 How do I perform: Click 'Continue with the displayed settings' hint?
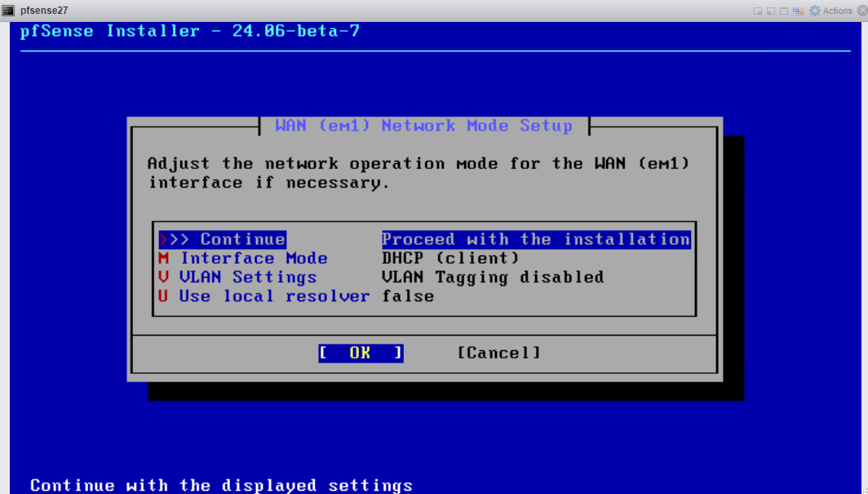[x=221, y=486]
